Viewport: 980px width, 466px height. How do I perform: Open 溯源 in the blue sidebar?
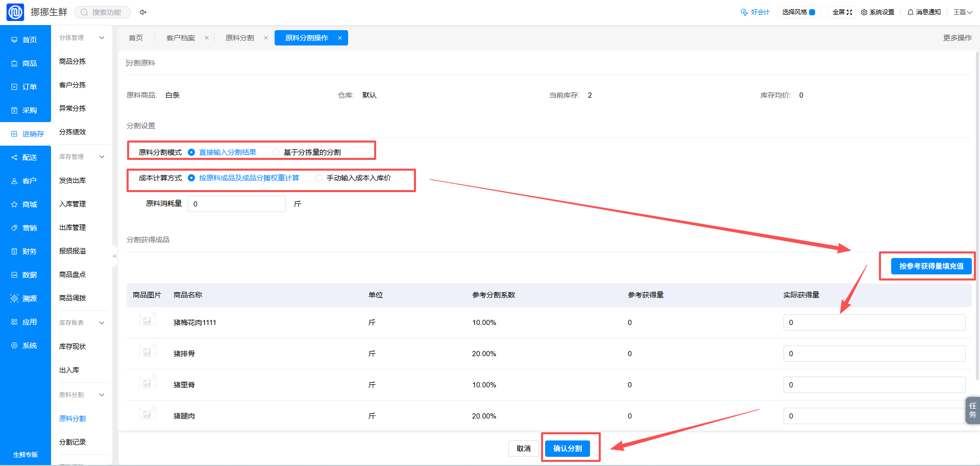pos(25,298)
